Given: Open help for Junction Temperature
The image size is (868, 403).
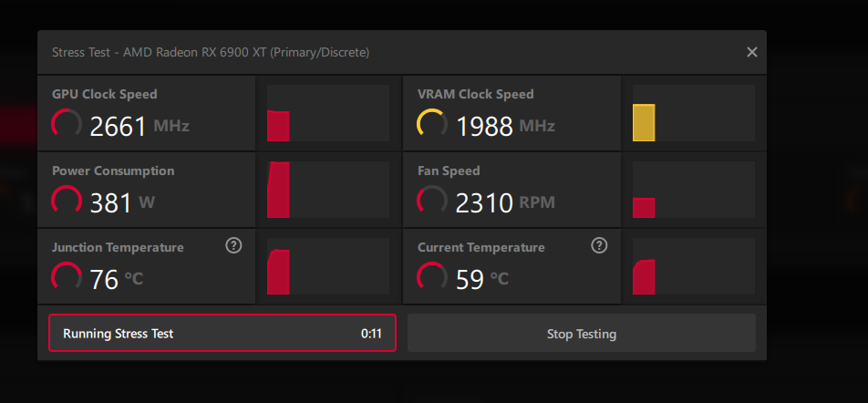Looking at the screenshot, I should point(233,245).
